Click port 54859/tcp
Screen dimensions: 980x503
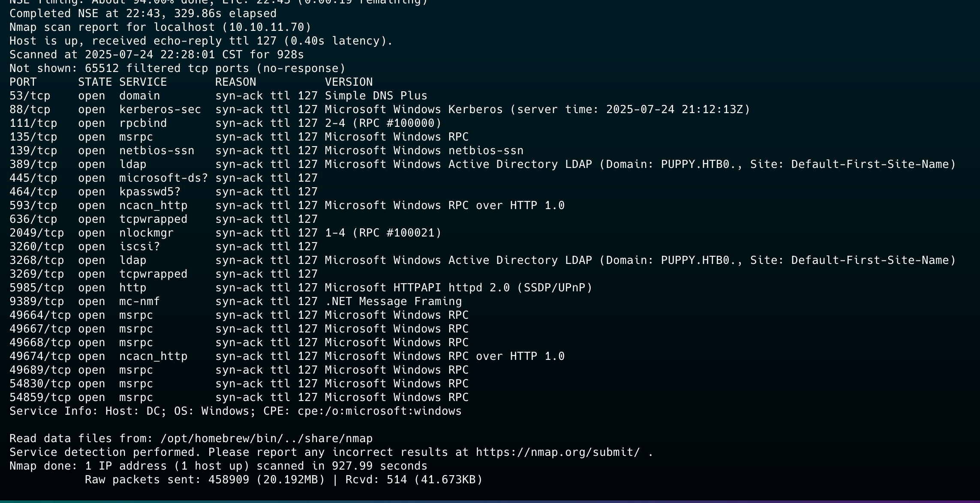(40, 398)
